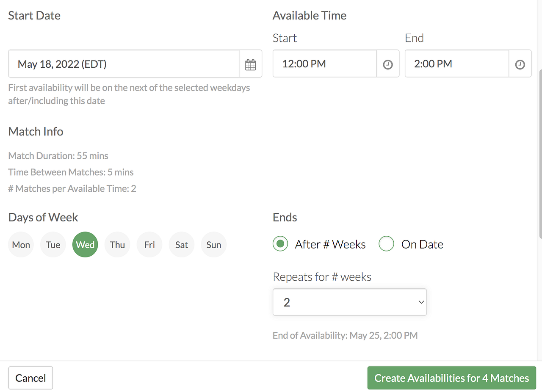Image resolution: width=542 pixels, height=392 pixels.
Task: Click Create Availabilities for 4 Matches
Action: 452,378
